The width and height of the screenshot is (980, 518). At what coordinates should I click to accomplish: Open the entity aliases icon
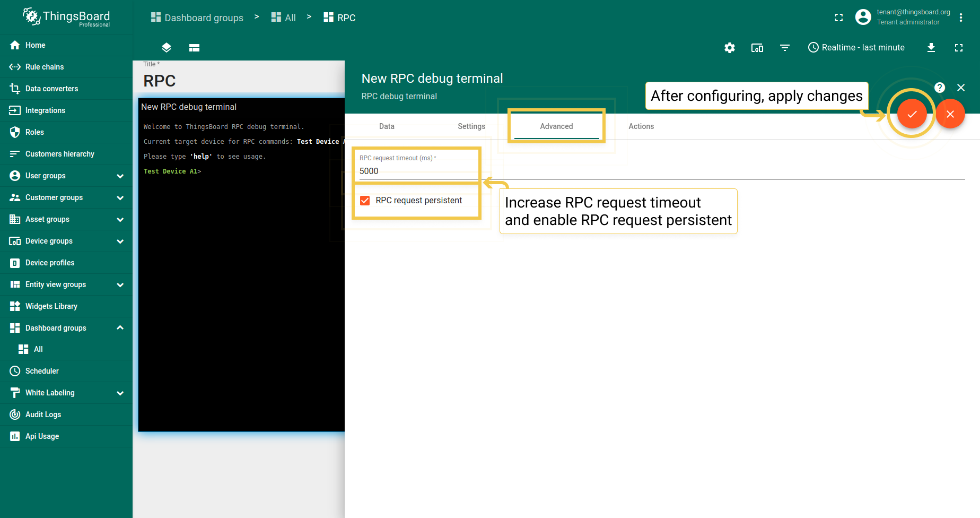coord(757,48)
